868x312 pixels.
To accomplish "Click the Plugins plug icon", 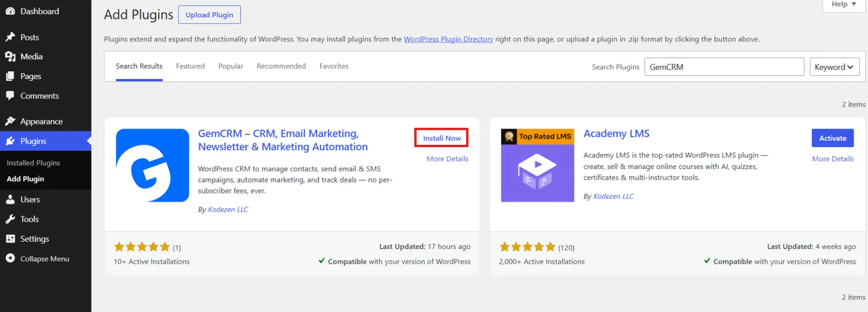I will 10,141.
